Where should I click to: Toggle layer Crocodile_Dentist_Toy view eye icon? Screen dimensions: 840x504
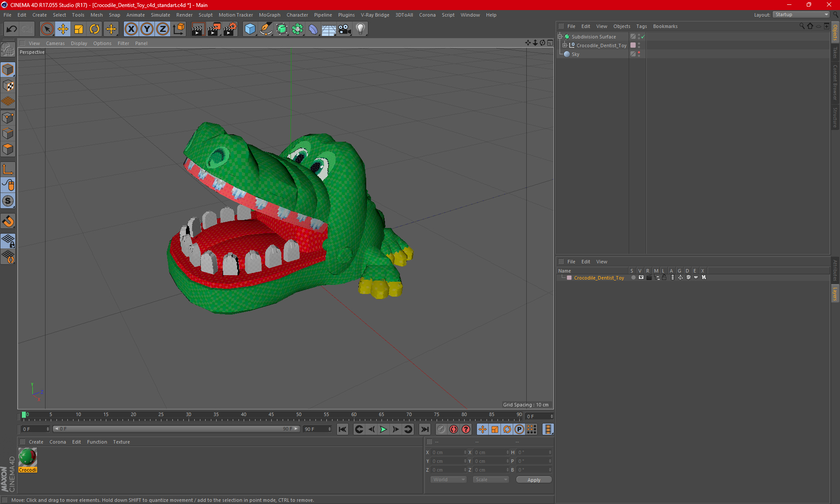point(641,278)
